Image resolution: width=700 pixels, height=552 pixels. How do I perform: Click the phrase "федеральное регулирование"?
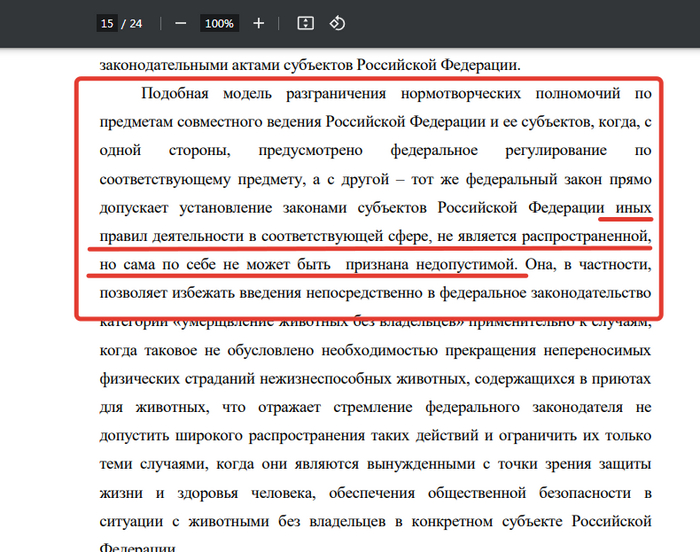[x=478, y=150]
